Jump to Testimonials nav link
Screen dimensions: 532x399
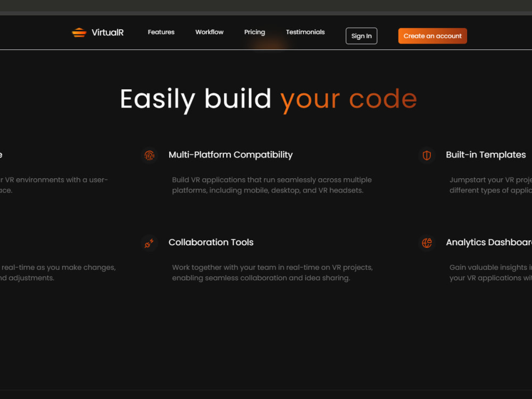pyautogui.click(x=305, y=32)
